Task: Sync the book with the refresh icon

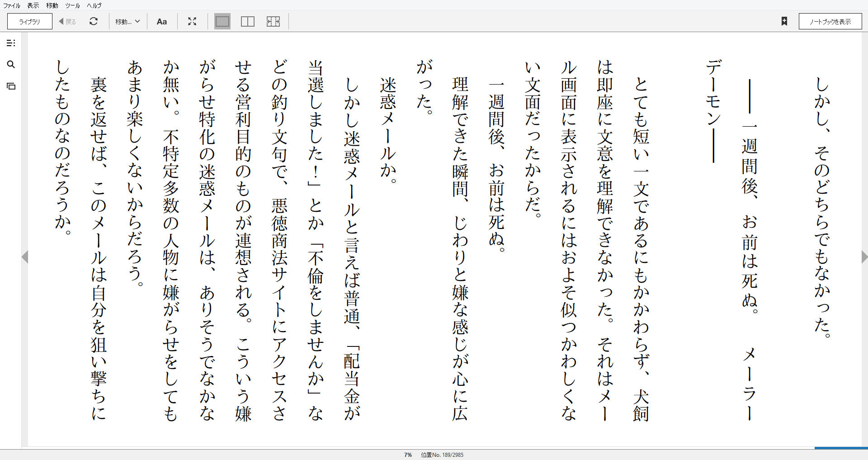Action: pyautogui.click(x=94, y=21)
